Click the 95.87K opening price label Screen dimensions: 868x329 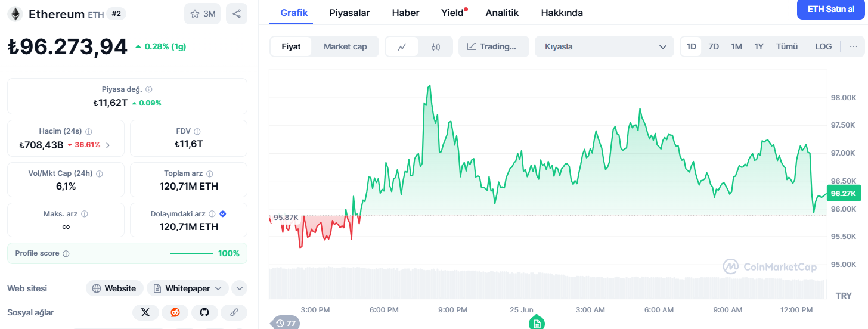click(x=286, y=217)
